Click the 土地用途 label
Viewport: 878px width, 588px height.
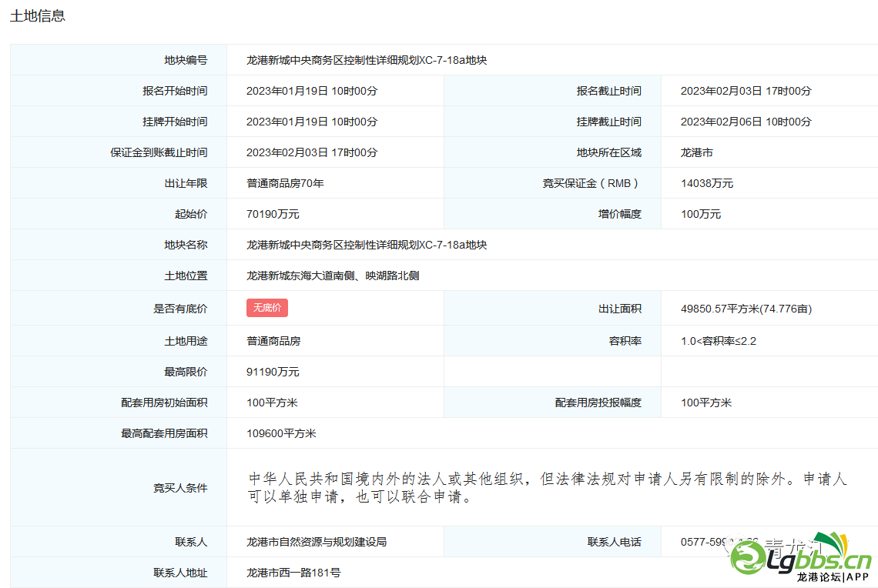tap(186, 341)
